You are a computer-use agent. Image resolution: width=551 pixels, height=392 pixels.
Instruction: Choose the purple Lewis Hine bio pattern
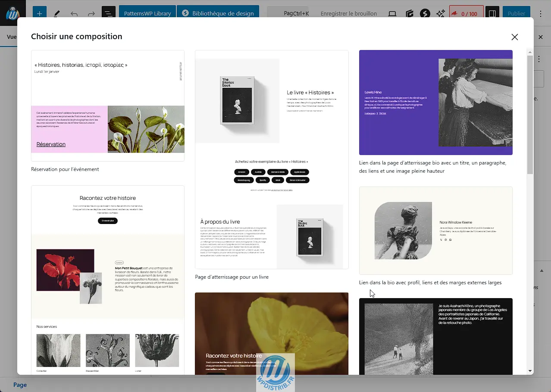436,103
